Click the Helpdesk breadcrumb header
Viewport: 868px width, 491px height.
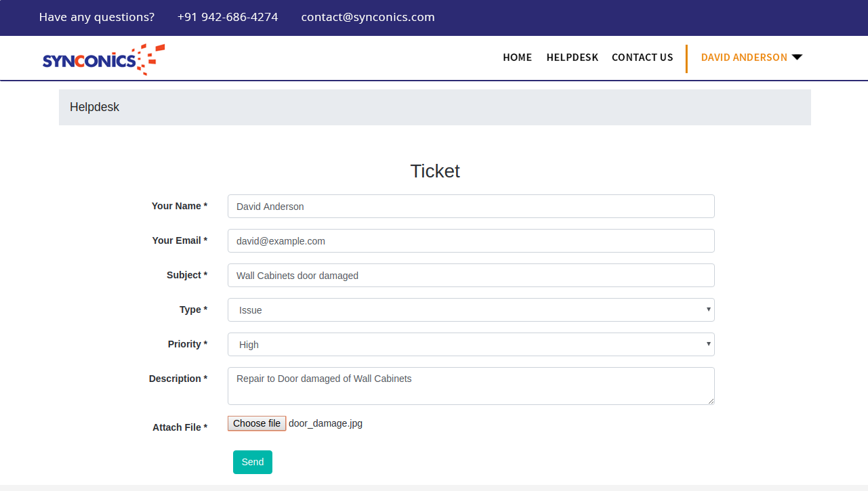coord(94,107)
